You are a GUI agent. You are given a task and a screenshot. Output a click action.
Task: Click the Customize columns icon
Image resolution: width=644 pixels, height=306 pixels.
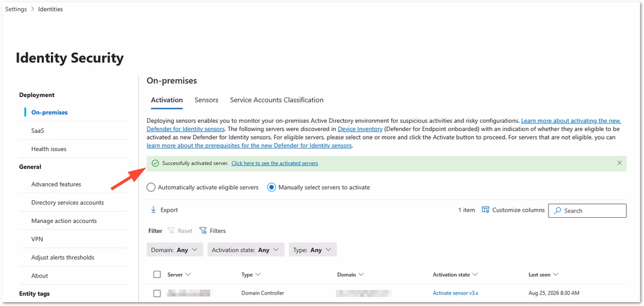point(486,210)
